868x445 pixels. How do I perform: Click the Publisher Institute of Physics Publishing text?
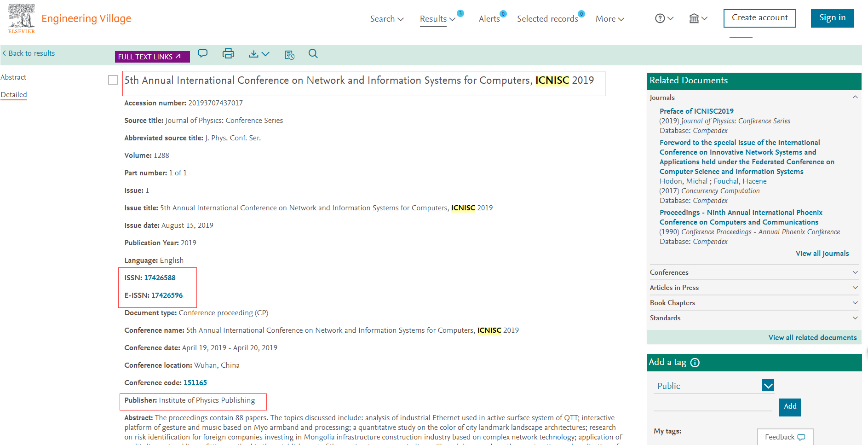pos(190,400)
